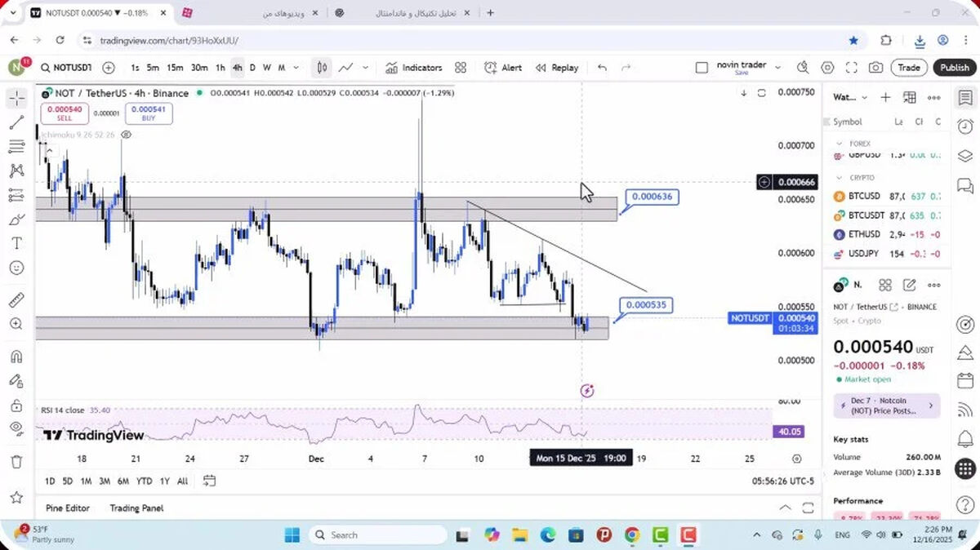Image resolution: width=980 pixels, height=550 pixels.
Task: Toggle hide all drawings eye tool
Action: tap(16, 429)
